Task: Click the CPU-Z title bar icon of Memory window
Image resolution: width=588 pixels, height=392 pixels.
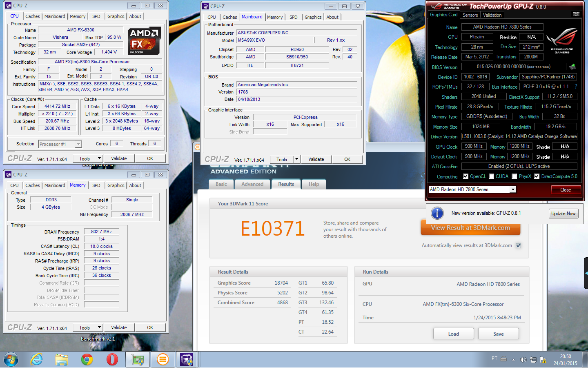Action: tap(8, 174)
